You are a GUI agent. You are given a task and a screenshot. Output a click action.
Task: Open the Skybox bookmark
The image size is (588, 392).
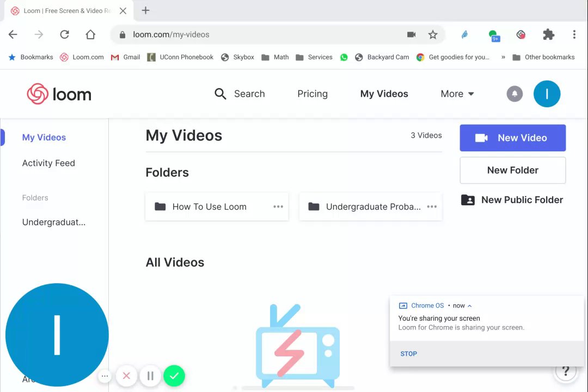[237, 57]
